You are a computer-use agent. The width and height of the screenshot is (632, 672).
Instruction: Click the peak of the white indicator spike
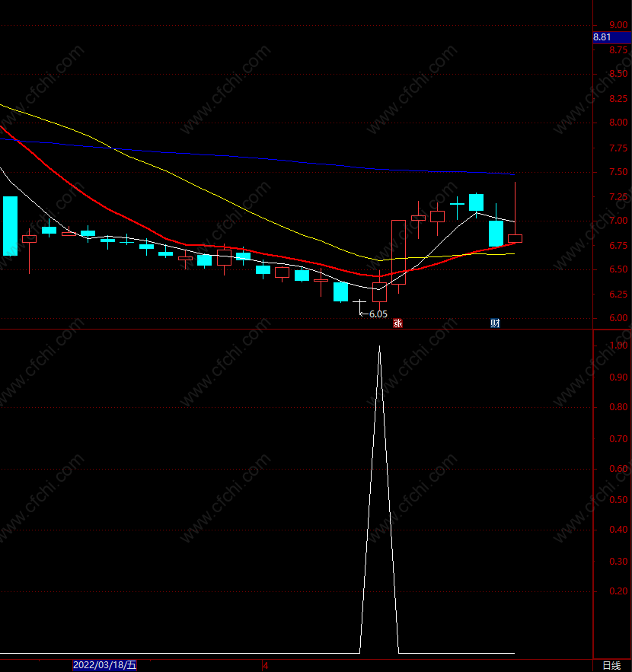tap(379, 347)
